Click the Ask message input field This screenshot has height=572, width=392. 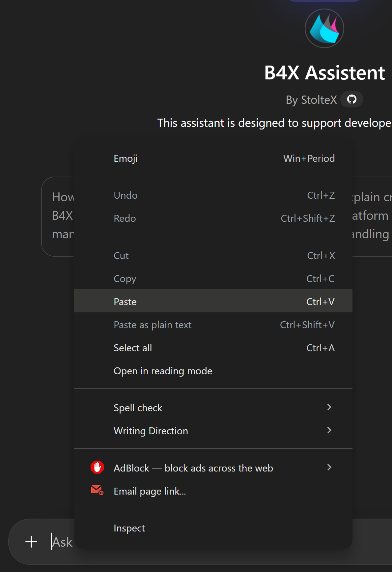62,542
